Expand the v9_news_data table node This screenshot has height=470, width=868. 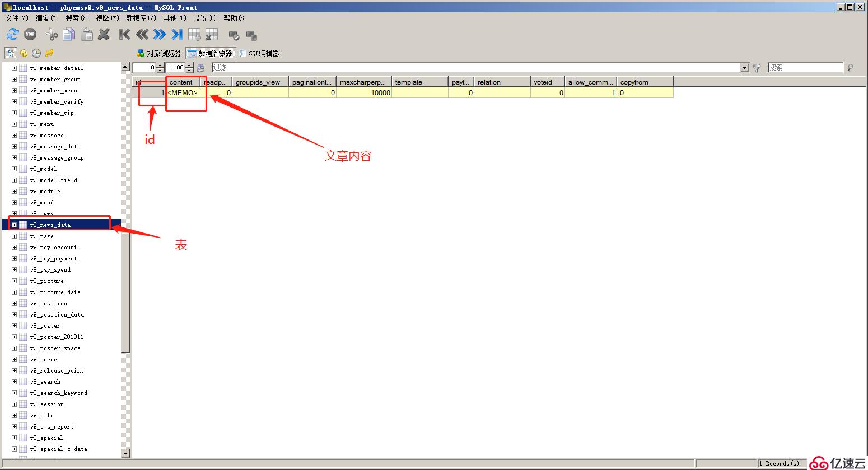coord(14,225)
